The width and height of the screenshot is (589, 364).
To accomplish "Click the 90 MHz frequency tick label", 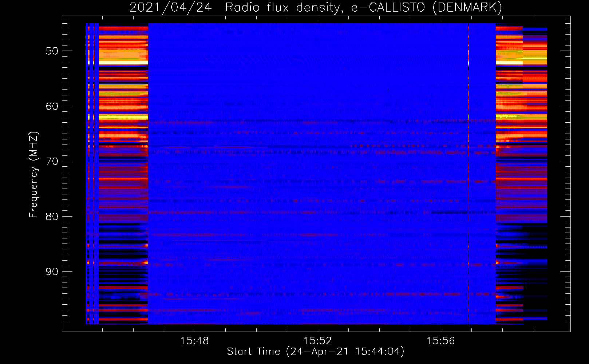I will tap(52, 272).
